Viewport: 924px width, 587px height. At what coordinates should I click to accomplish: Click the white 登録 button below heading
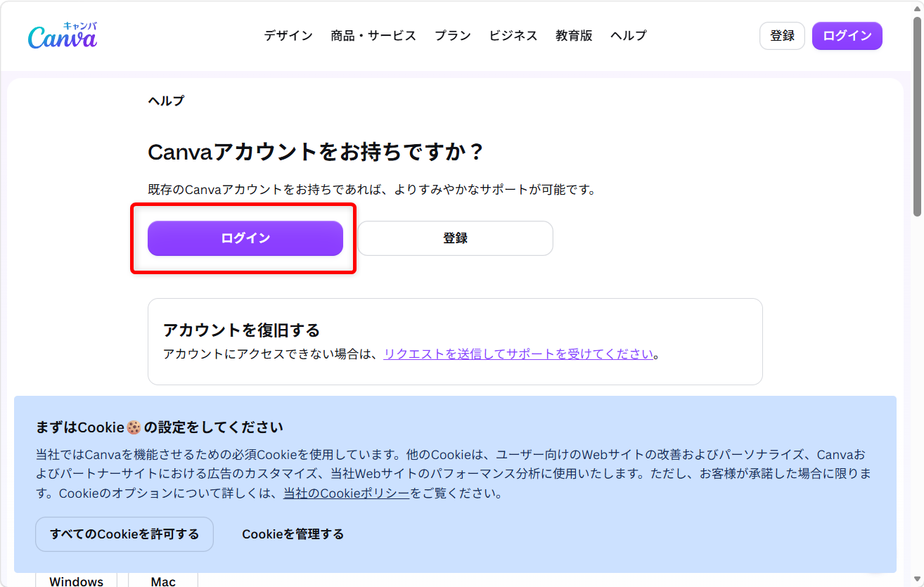(456, 238)
